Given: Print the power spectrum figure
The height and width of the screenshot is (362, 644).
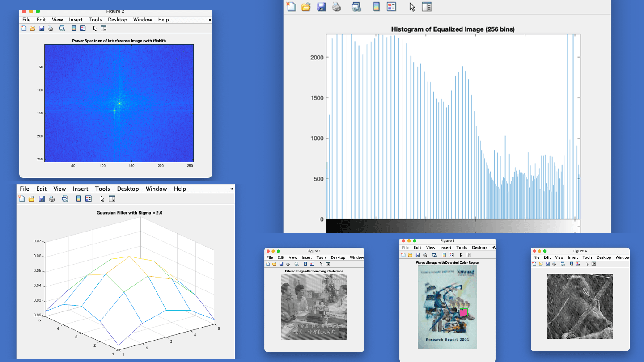Looking at the screenshot, I should 50,28.
